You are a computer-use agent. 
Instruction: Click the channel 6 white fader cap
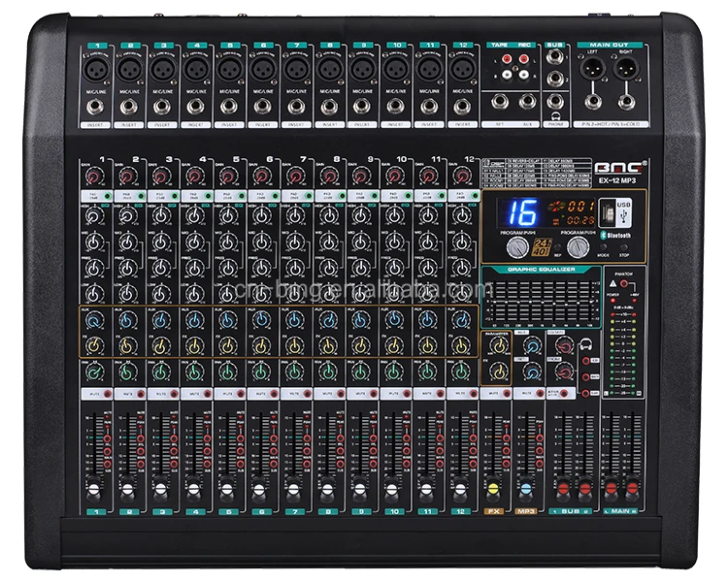point(260,489)
